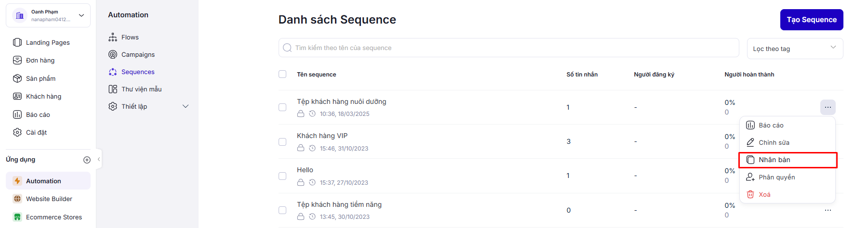Select Xoá in the context menu
The width and height of the screenshot is (868, 228).
pos(764,194)
